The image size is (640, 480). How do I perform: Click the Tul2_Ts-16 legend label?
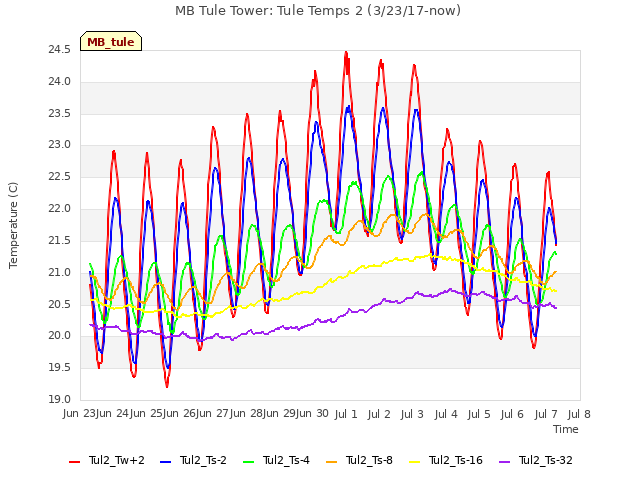[x=456, y=460]
